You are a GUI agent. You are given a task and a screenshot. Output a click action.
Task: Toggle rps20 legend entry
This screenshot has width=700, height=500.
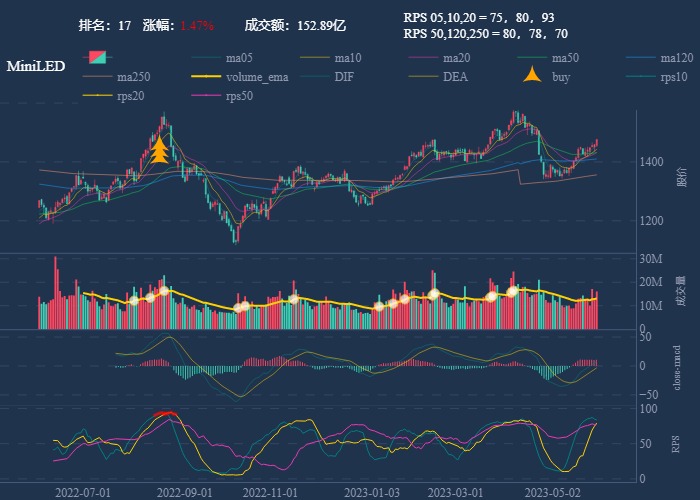(113, 96)
